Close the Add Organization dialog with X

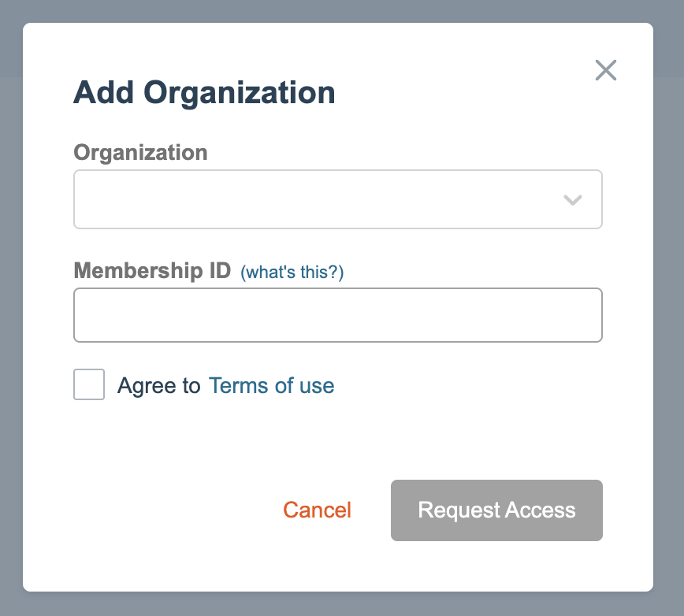click(605, 70)
